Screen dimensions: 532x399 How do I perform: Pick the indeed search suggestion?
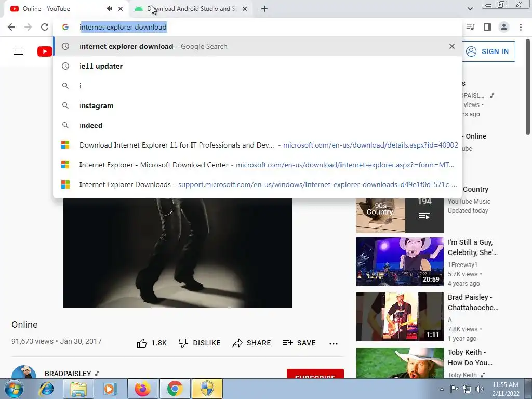pos(258,125)
